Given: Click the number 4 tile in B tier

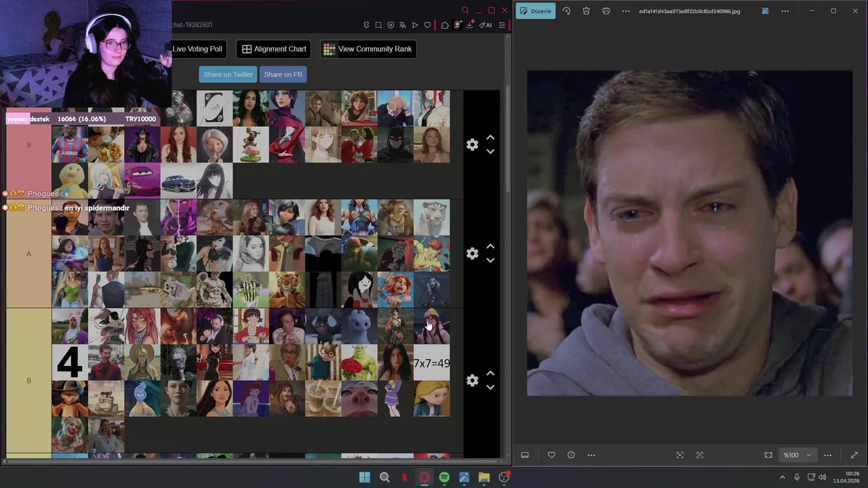Looking at the screenshot, I should [x=70, y=363].
